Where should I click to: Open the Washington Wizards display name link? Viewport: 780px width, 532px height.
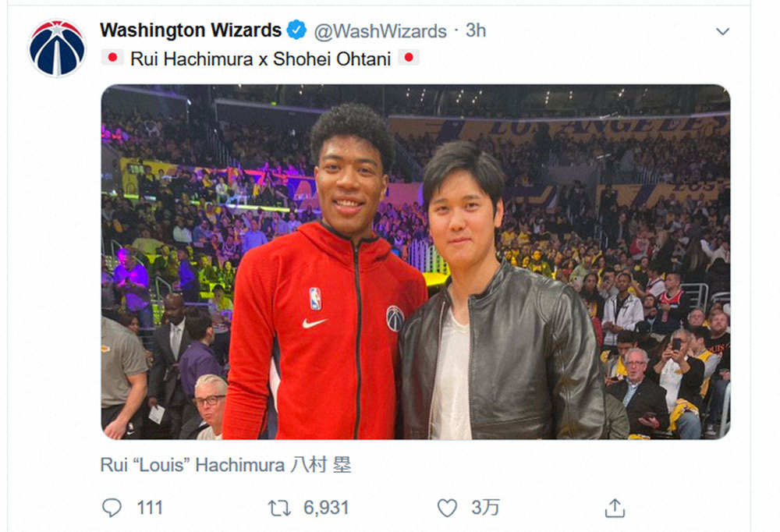[x=190, y=30]
